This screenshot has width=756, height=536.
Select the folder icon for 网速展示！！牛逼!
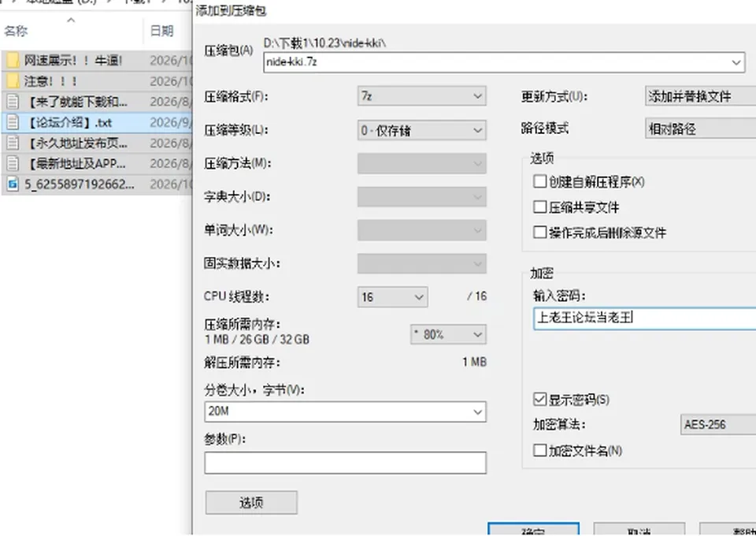click(13, 61)
